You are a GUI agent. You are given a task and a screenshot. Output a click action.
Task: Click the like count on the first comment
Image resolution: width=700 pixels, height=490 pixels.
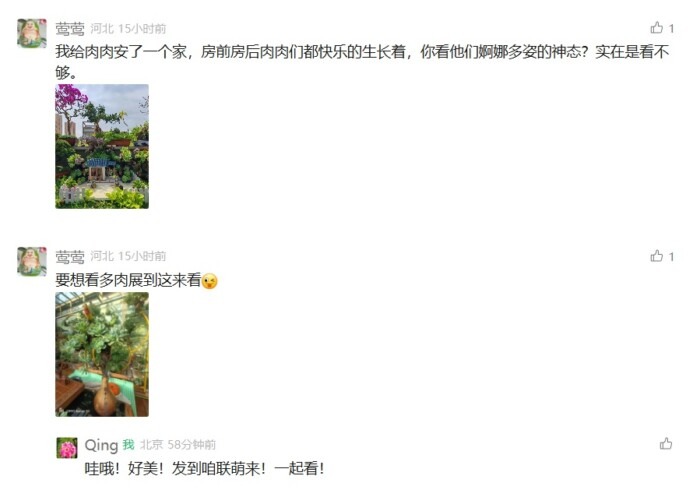click(x=671, y=29)
